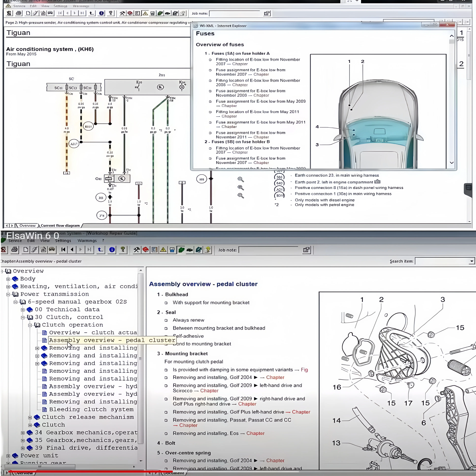Click the Fuses popup scroll down arrow
The image size is (476, 476).
click(x=452, y=163)
